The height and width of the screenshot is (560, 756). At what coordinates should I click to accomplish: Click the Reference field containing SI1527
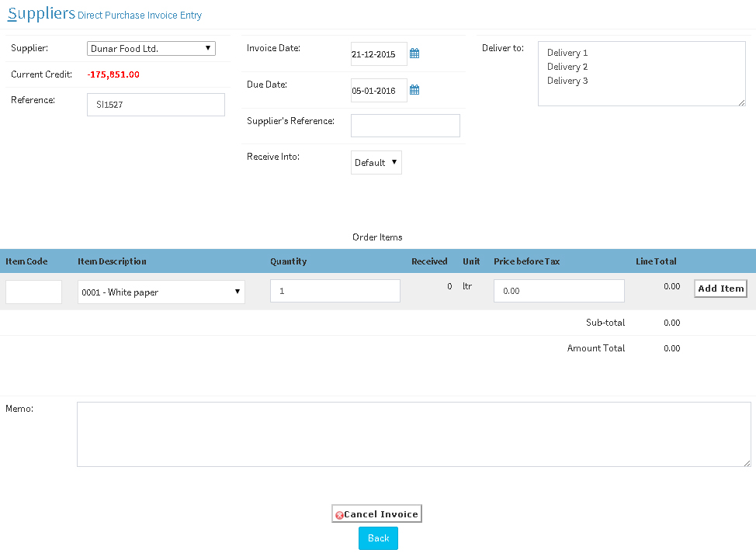155,105
